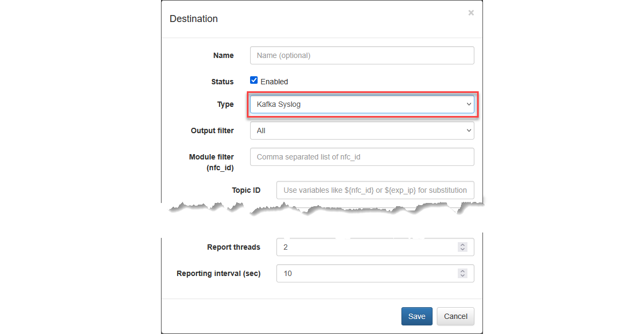Increment Reporting interval using the up arrow
This screenshot has width=644, height=334.
tap(462, 271)
